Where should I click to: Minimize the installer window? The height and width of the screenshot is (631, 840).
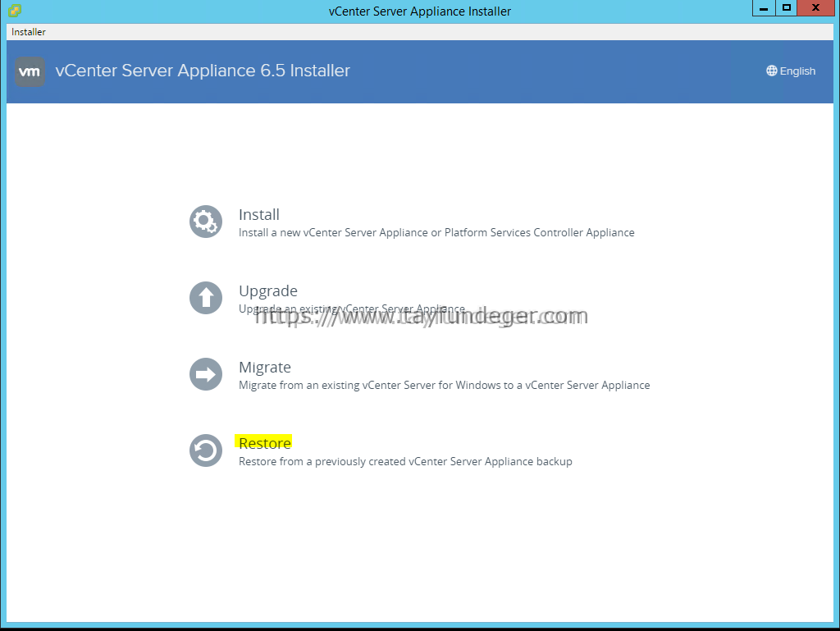(x=764, y=8)
